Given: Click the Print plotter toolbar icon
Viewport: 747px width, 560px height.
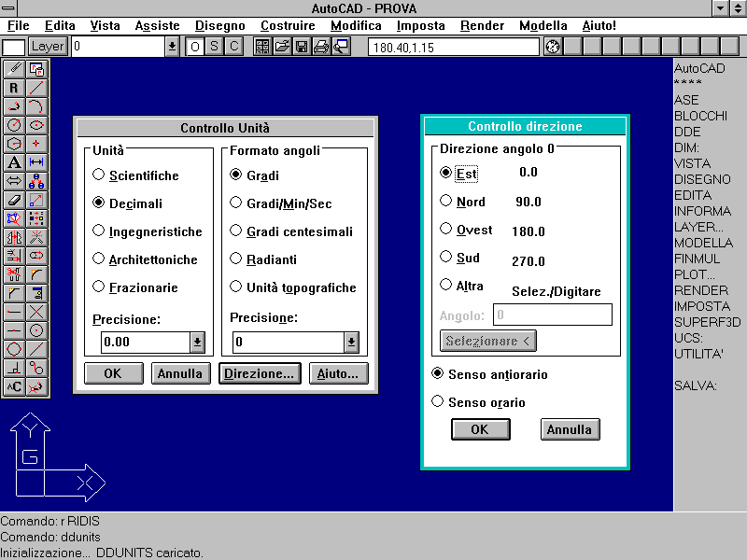Looking at the screenshot, I should pyautogui.click(x=321, y=47).
